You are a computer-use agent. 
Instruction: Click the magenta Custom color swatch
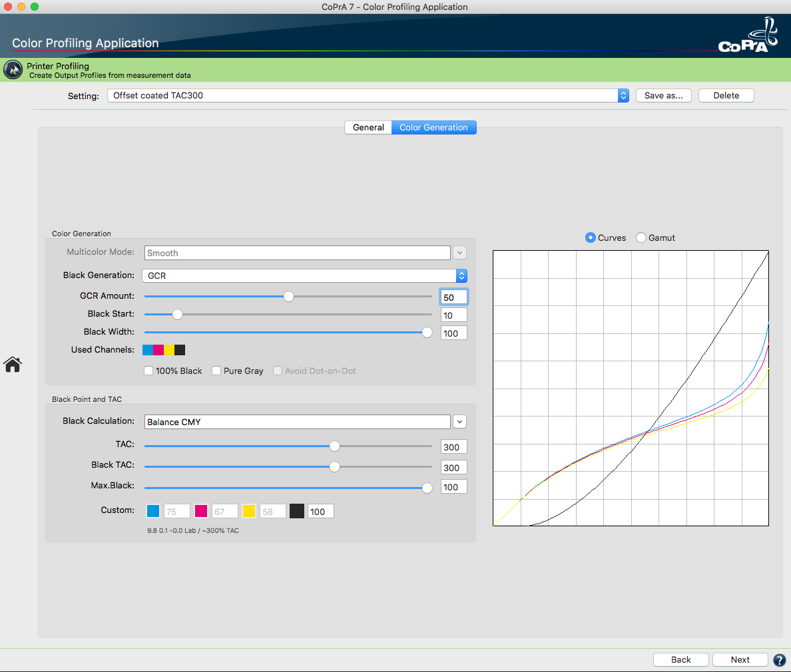201,511
